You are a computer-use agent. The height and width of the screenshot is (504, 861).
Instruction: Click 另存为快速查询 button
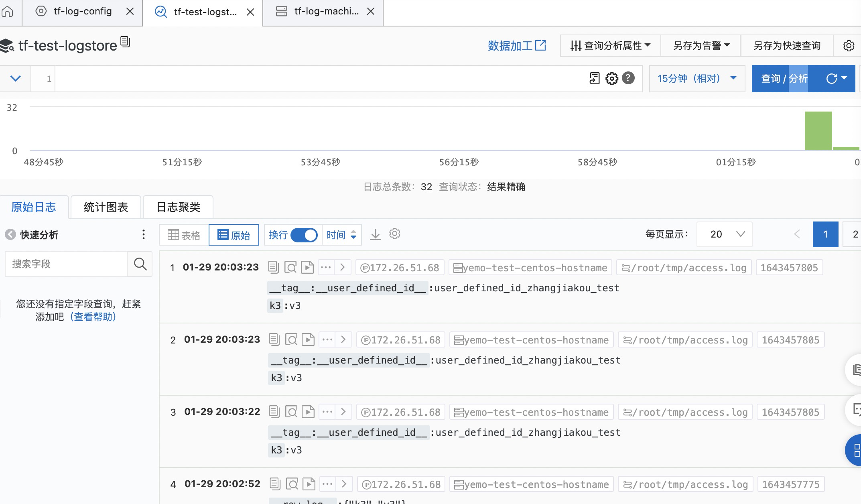tap(787, 46)
